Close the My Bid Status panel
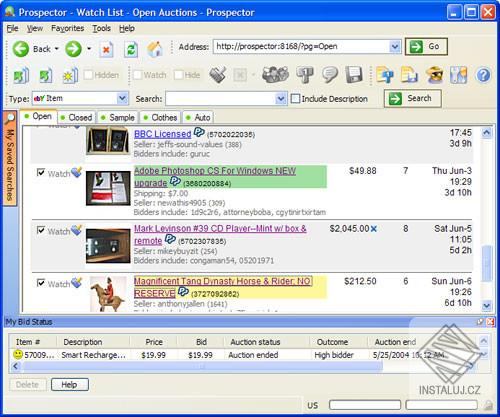 (x=490, y=322)
